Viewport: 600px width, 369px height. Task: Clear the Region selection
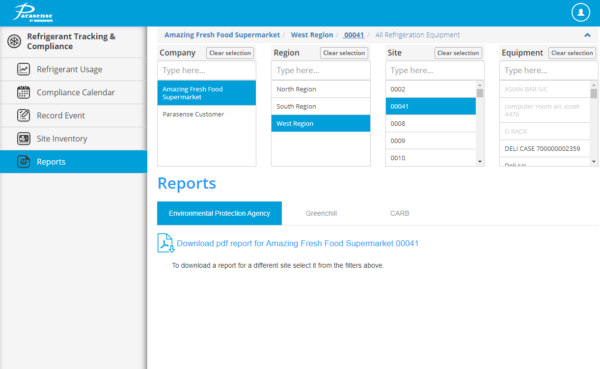pyautogui.click(x=344, y=53)
